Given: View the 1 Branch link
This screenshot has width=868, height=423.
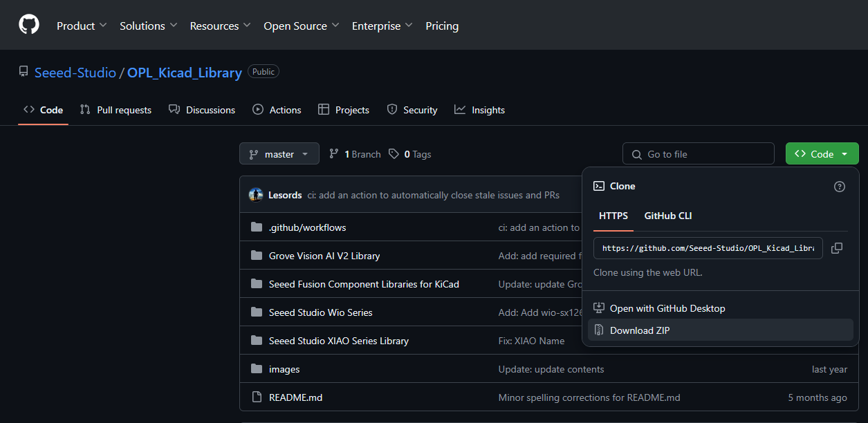Looking at the screenshot, I should [355, 154].
